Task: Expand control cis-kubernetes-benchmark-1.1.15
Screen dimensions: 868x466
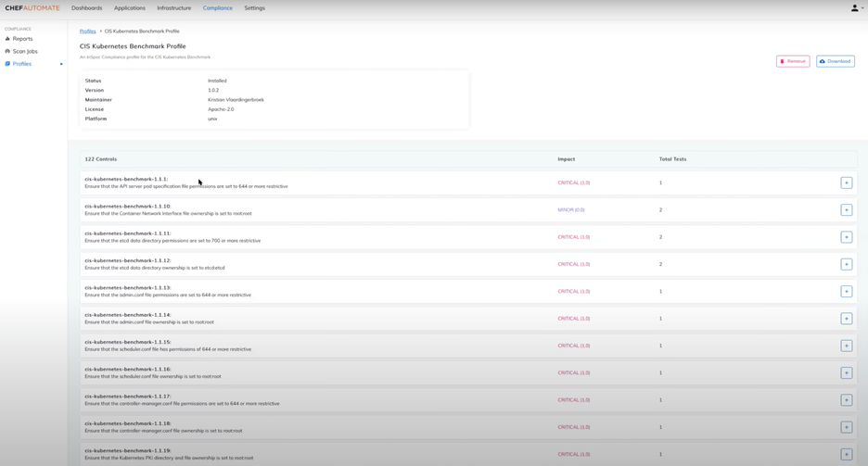Action: pyautogui.click(x=847, y=346)
